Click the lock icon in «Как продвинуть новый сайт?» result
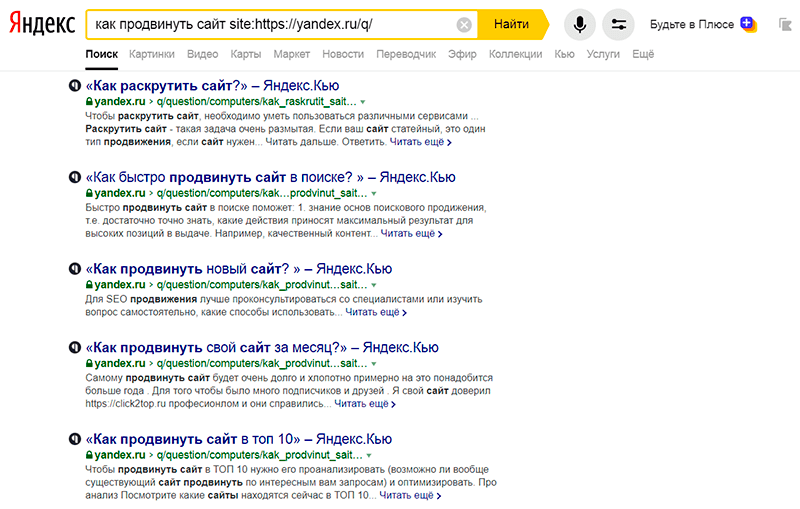 pos(89,284)
